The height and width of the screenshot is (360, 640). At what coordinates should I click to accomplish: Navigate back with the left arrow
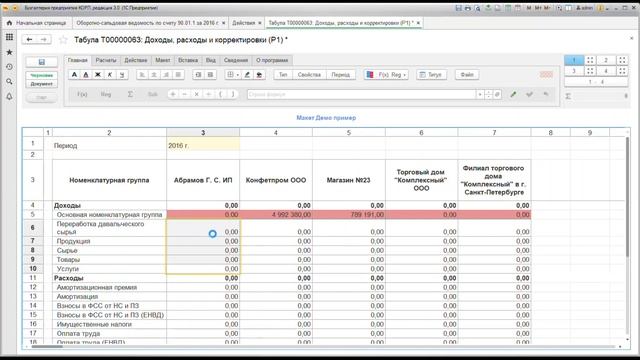coord(29,39)
